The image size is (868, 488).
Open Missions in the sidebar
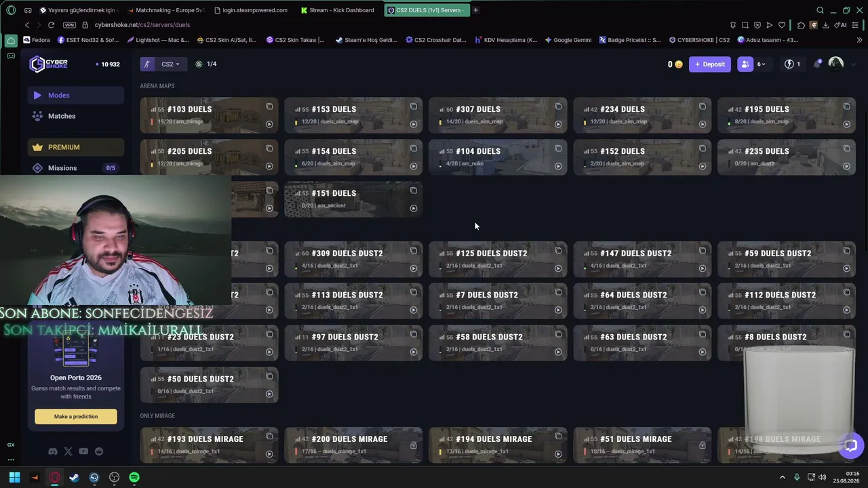click(76, 168)
